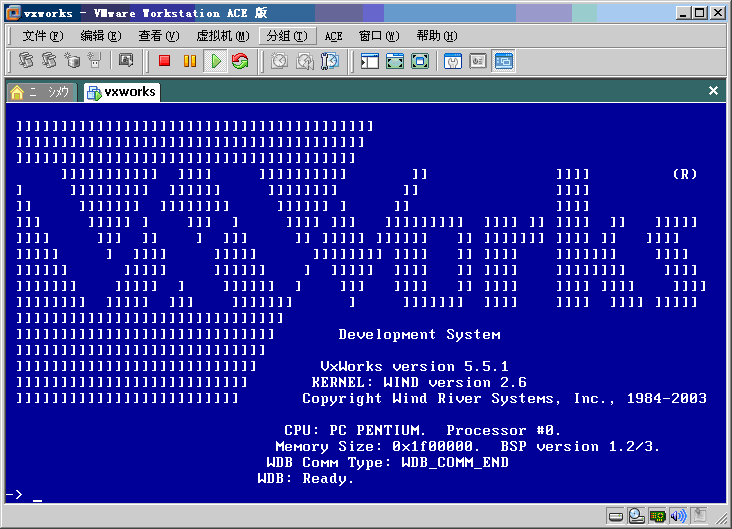Reset the virtual machine with the refresh icon
Viewport: 732px width, 529px height.
coord(240,61)
